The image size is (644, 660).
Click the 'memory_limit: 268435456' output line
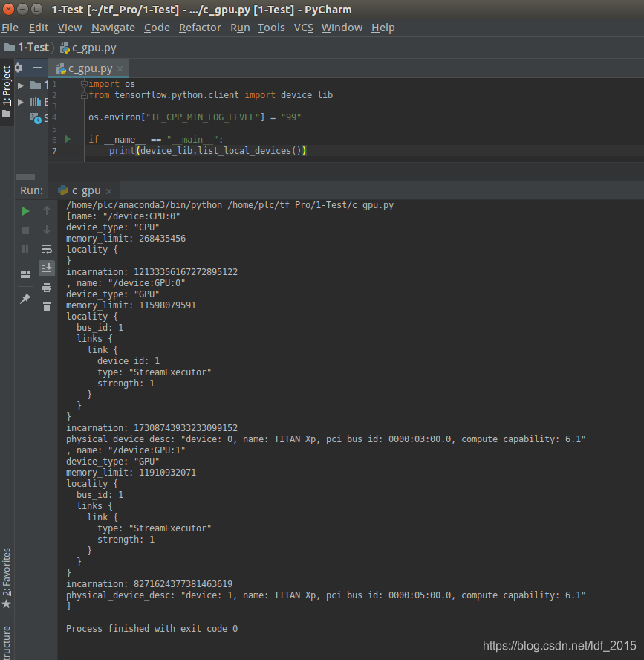(126, 239)
